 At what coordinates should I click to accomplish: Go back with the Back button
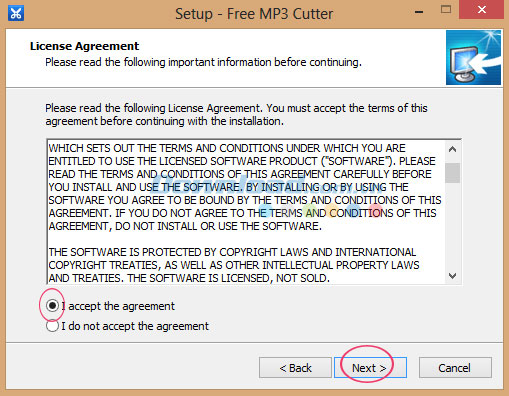tap(295, 368)
